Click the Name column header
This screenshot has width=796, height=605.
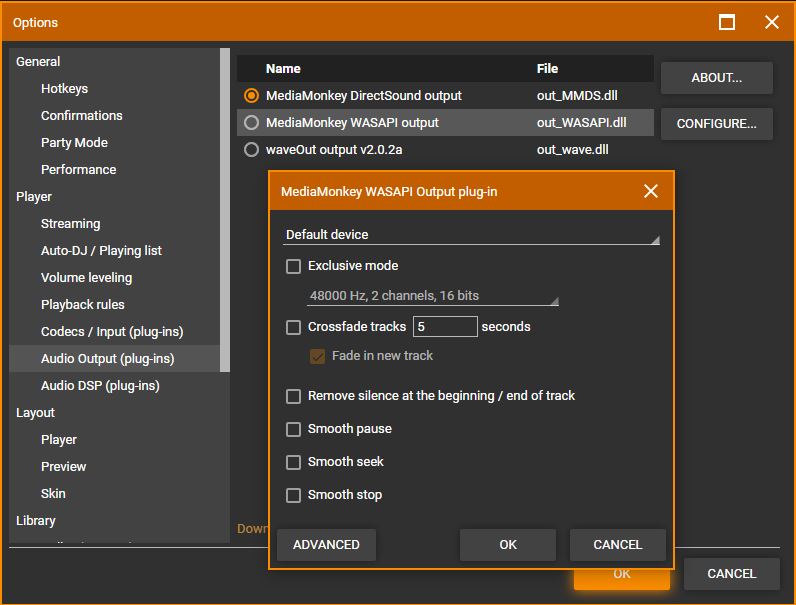click(283, 69)
